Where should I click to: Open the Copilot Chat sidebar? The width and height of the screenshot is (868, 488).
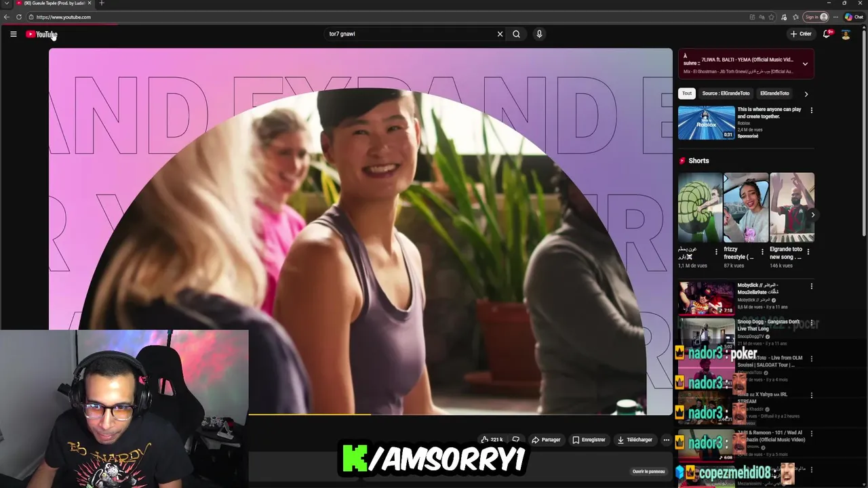tap(854, 17)
